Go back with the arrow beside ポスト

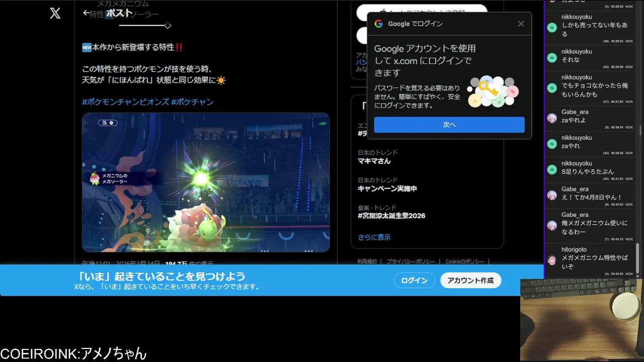point(87,13)
